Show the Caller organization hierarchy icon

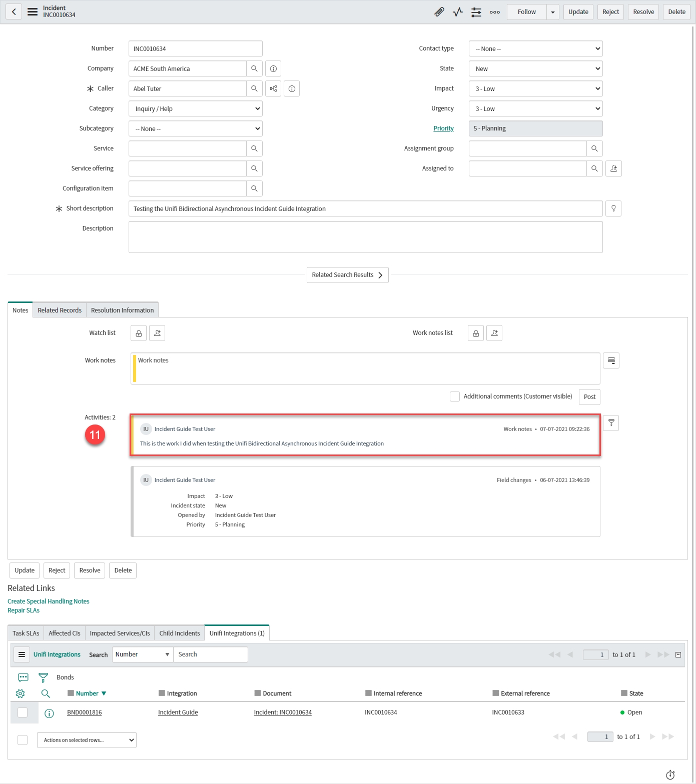coord(273,88)
